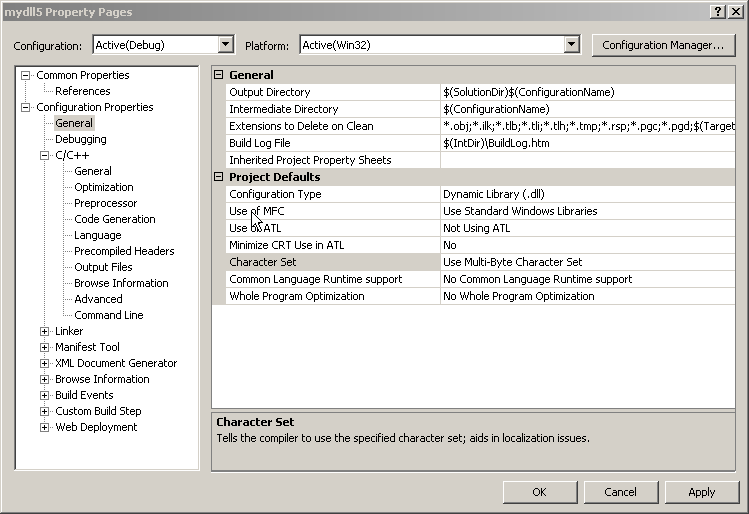
Task: Expand the Build Events node
Action: (x=44, y=396)
